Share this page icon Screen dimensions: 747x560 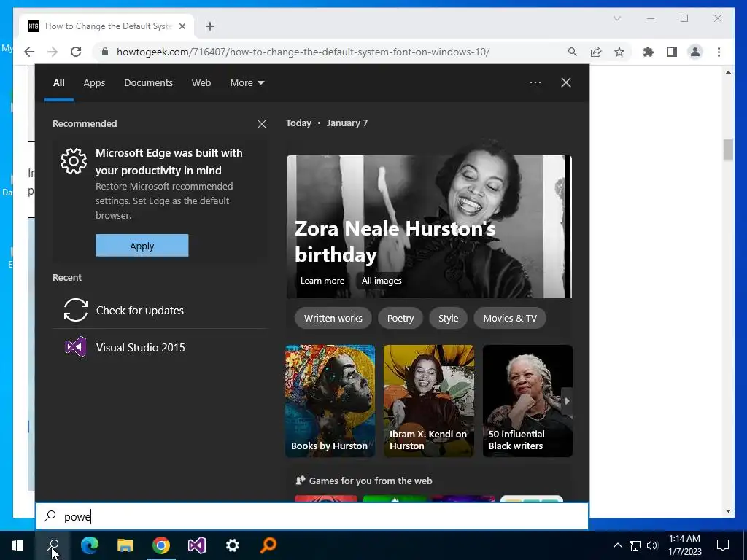pos(596,52)
